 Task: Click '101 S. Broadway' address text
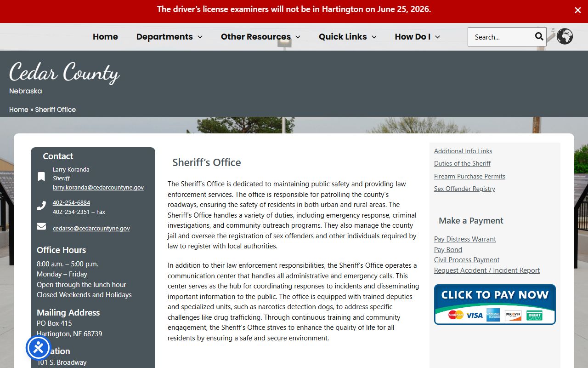click(62, 362)
